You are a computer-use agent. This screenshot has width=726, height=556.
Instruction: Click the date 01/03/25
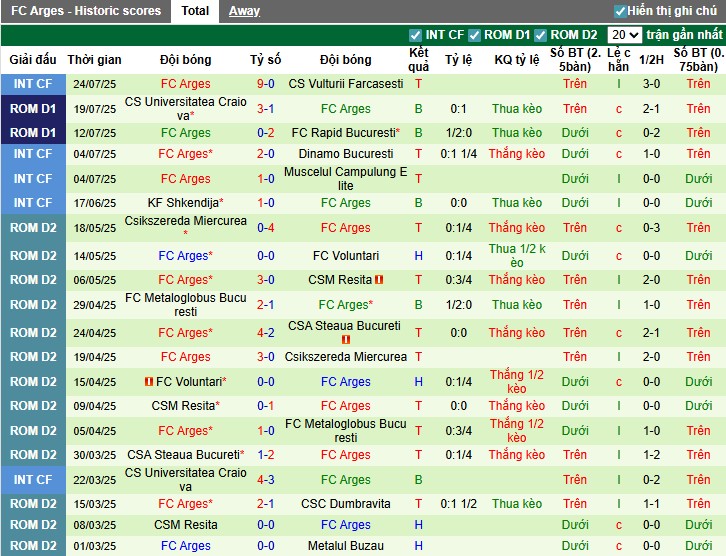tap(94, 546)
